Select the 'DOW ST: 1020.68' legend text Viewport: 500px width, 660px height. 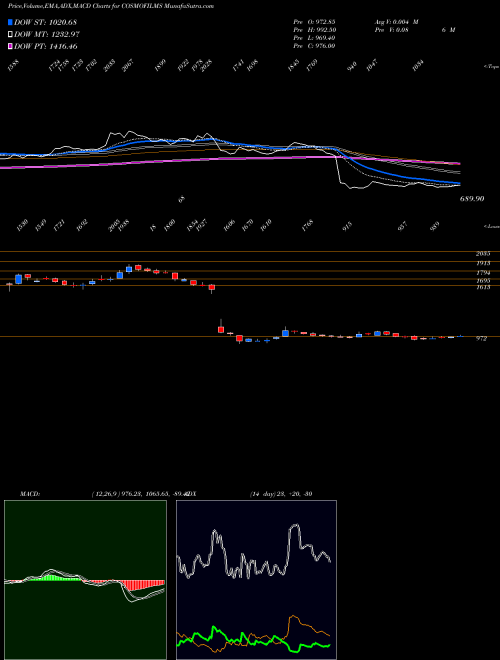coord(45,23)
